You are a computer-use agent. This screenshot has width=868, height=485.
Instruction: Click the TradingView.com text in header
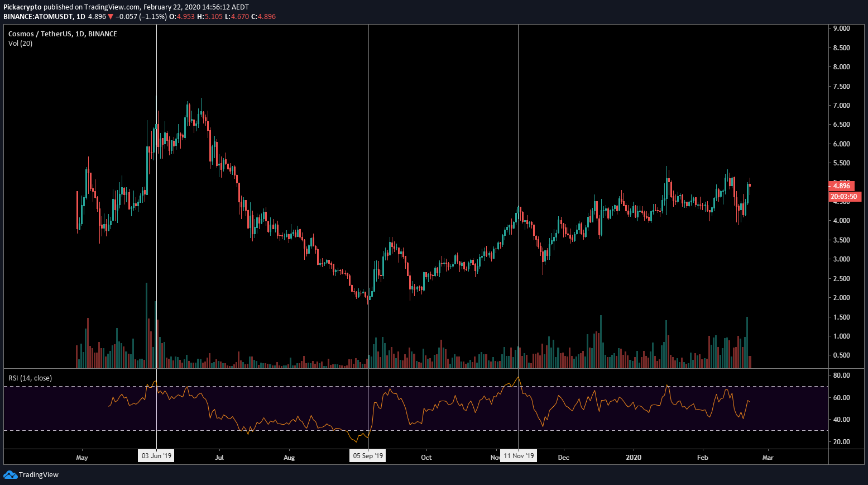[112, 7]
